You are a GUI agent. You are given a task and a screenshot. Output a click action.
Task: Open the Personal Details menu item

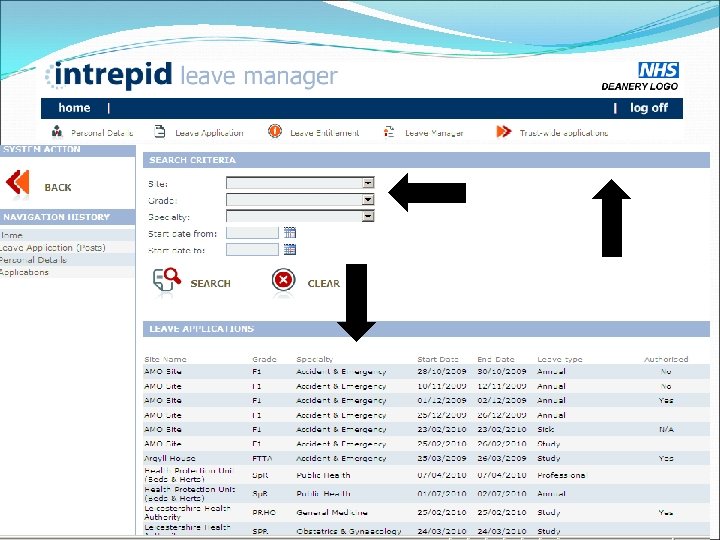point(102,133)
